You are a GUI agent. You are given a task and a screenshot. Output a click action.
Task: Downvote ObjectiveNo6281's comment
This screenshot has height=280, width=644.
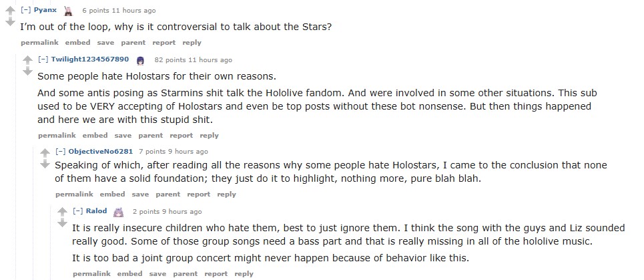click(45, 163)
